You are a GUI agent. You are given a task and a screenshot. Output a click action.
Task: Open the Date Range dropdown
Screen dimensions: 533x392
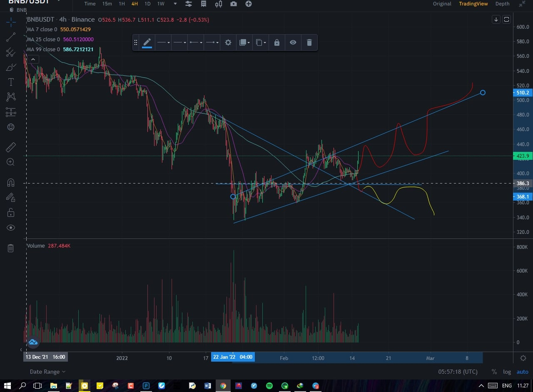click(x=47, y=372)
